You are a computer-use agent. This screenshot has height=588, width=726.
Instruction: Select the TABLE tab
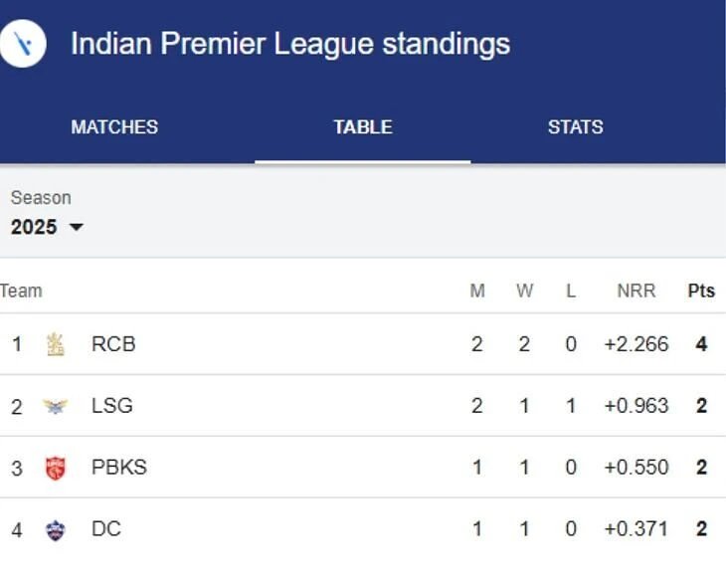point(363,127)
